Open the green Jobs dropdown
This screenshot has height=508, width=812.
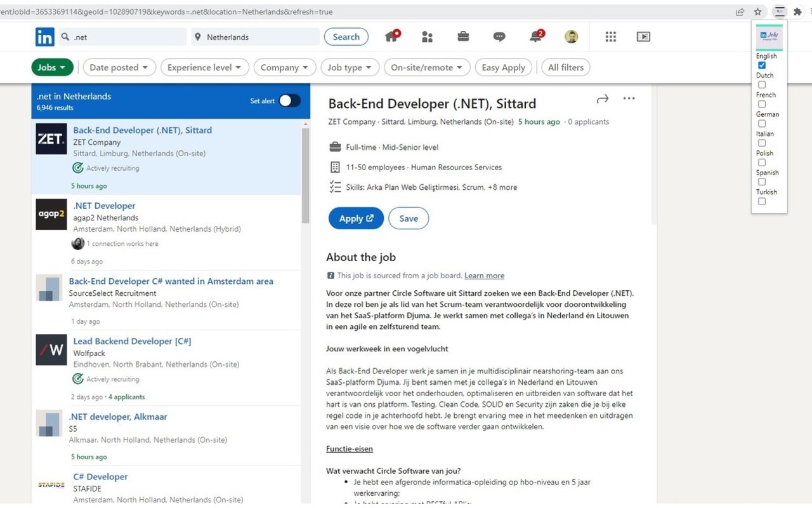tap(52, 67)
